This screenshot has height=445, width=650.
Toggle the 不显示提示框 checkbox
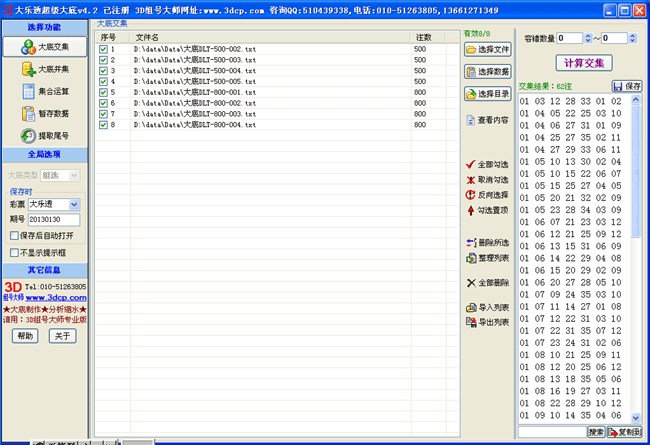(13, 252)
